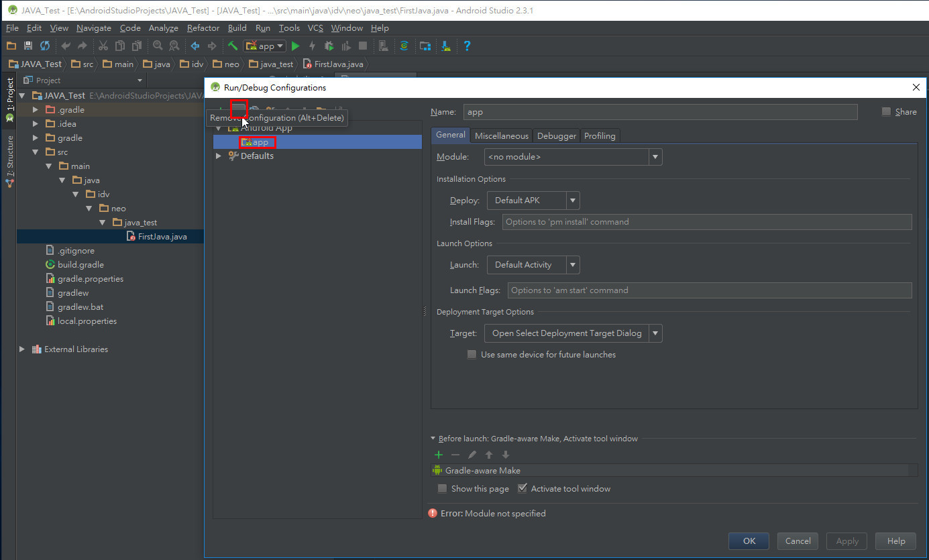Click Remove Configuration button in dialog toolbar
Screen dimensions: 929x560
239,109
